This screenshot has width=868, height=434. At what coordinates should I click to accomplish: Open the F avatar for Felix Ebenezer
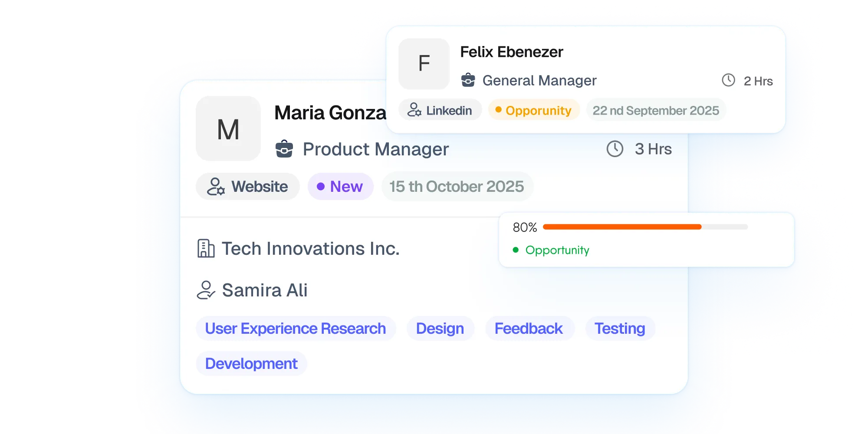[424, 64]
